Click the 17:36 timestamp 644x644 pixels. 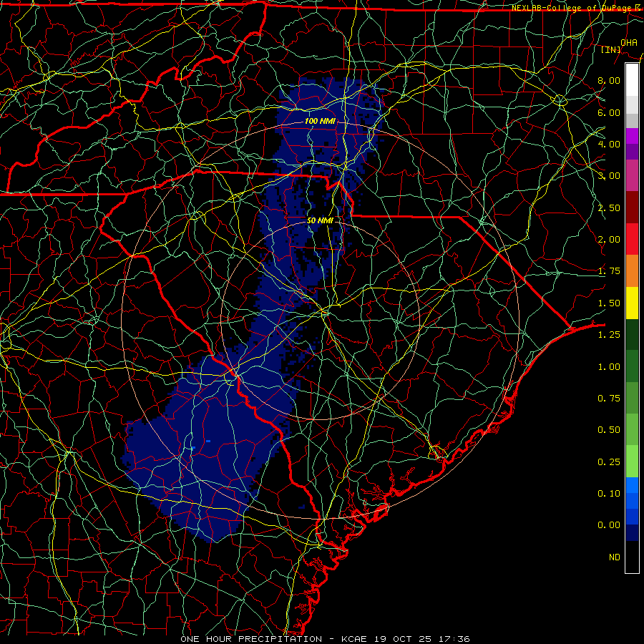click(454, 639)
